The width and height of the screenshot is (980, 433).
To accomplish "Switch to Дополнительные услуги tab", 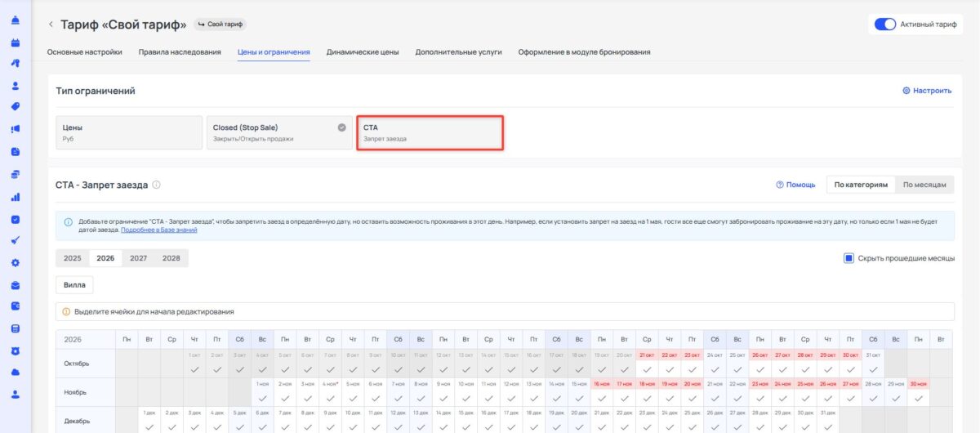I will (458, 52).
